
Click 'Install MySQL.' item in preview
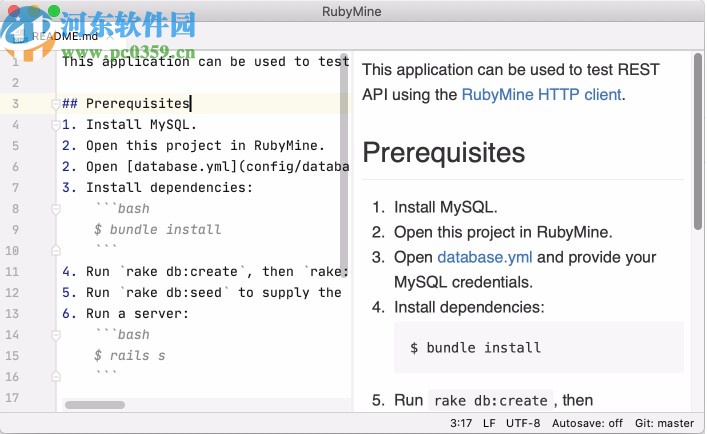point(446,207)
